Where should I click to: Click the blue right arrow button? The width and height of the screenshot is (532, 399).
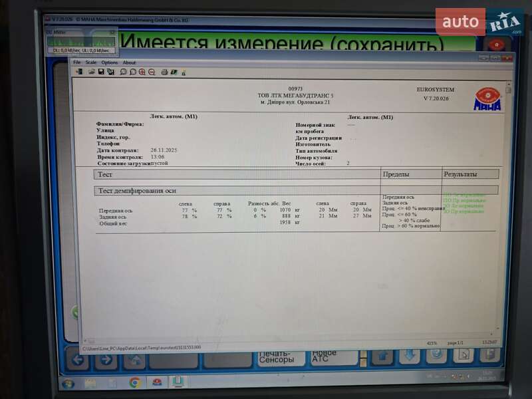[106, 360]
